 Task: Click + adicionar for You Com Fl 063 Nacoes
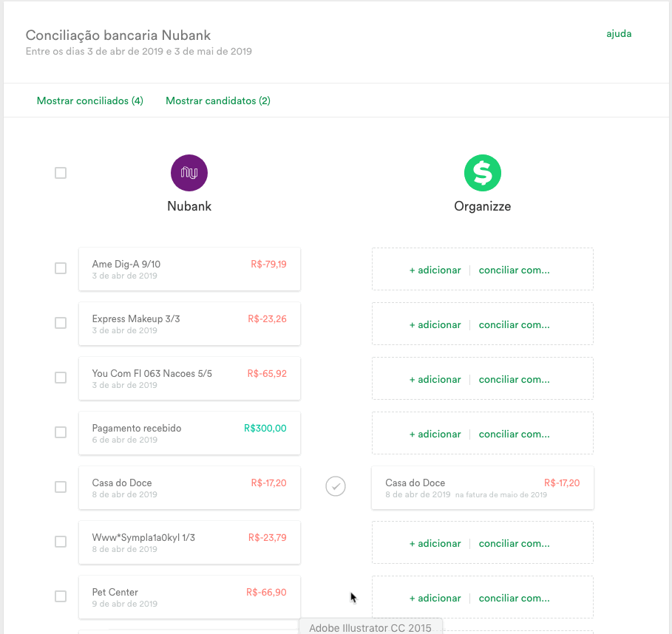point(435,380)
